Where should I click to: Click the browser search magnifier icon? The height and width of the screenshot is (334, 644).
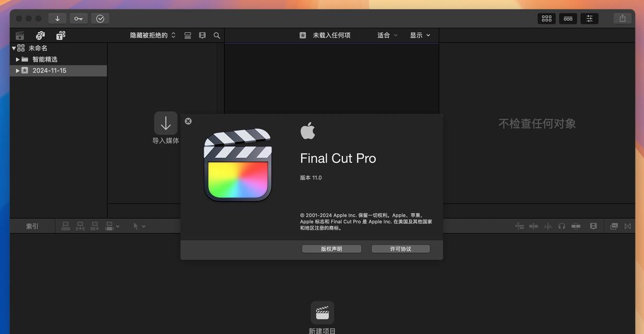point(217,35)
